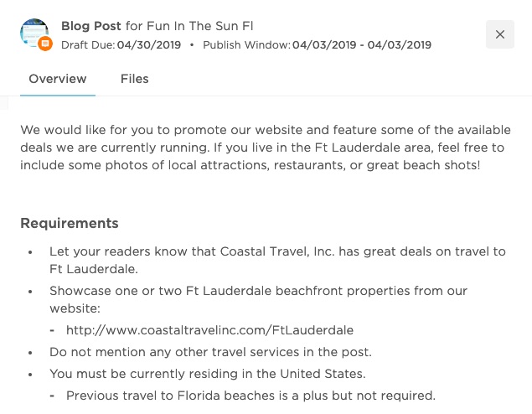Viewport: 532px width, 414px height.
Task: Click the Draft Due label
Action: point(88,44)
